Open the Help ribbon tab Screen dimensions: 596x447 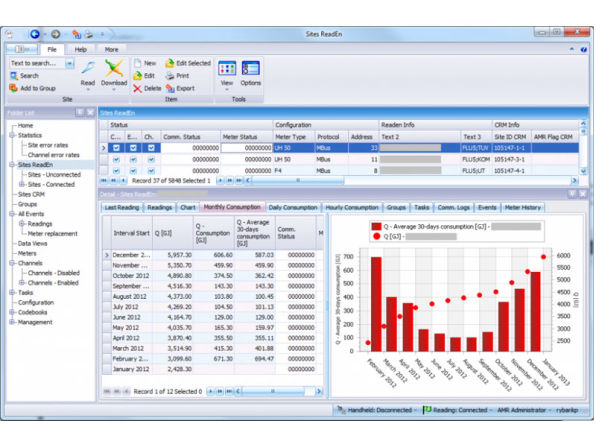pyautogui.click(x=81, y=49)
